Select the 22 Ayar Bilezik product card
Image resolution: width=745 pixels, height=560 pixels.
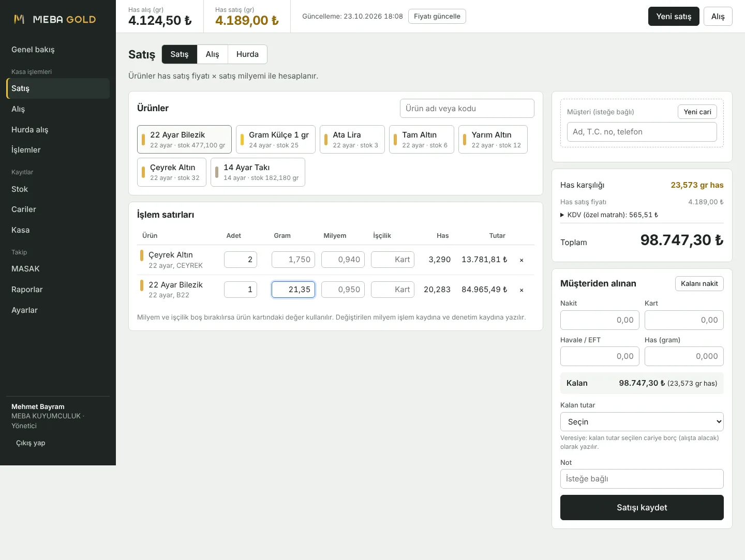184,140
